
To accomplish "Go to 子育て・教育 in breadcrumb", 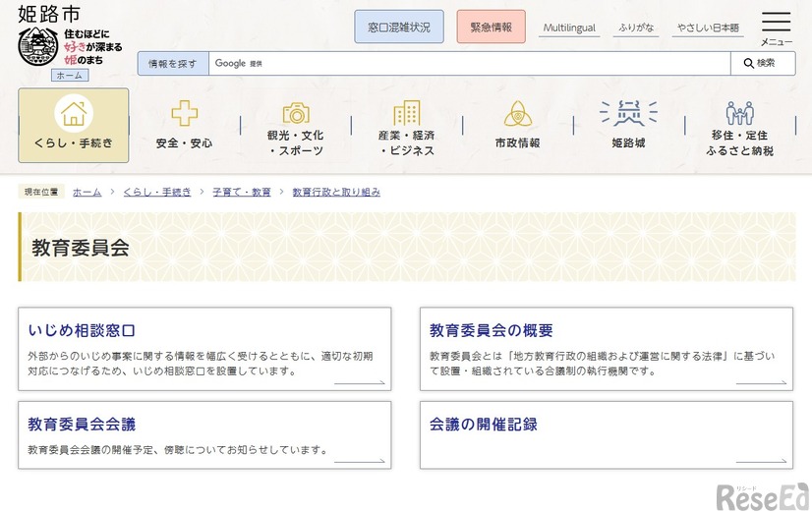I will [241, 192].
